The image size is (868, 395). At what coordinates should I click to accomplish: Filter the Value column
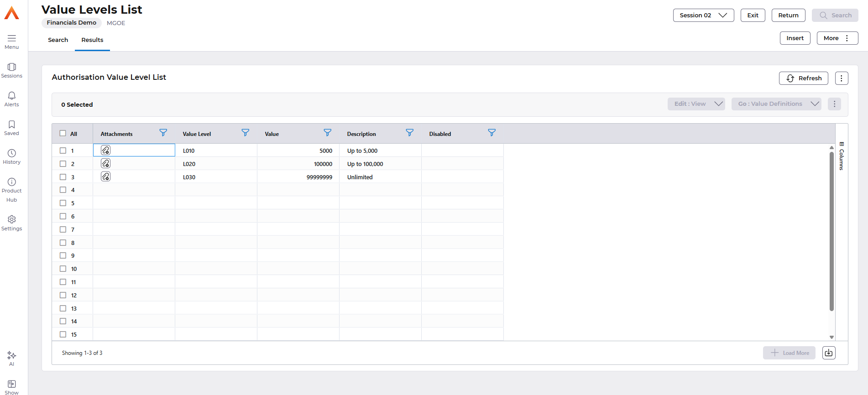pos(327,133)
